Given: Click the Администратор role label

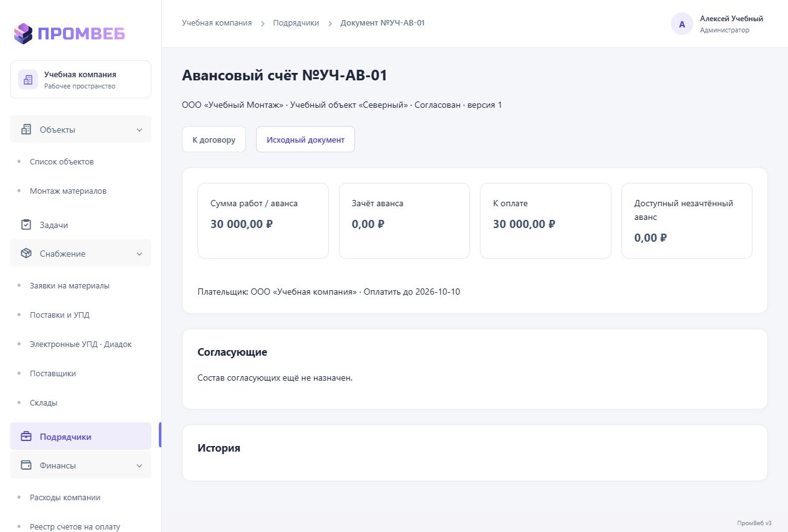Looking at the screenshot, I should (x=724, y=30).
